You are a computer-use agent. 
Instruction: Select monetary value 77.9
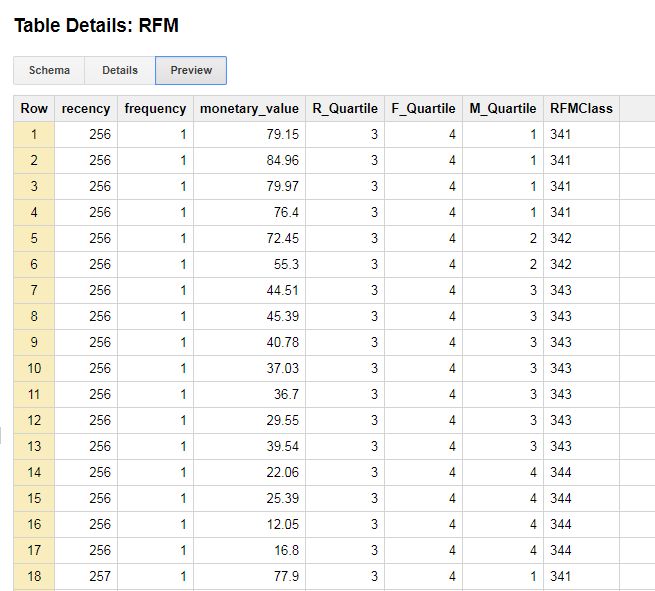pos(286,576)
